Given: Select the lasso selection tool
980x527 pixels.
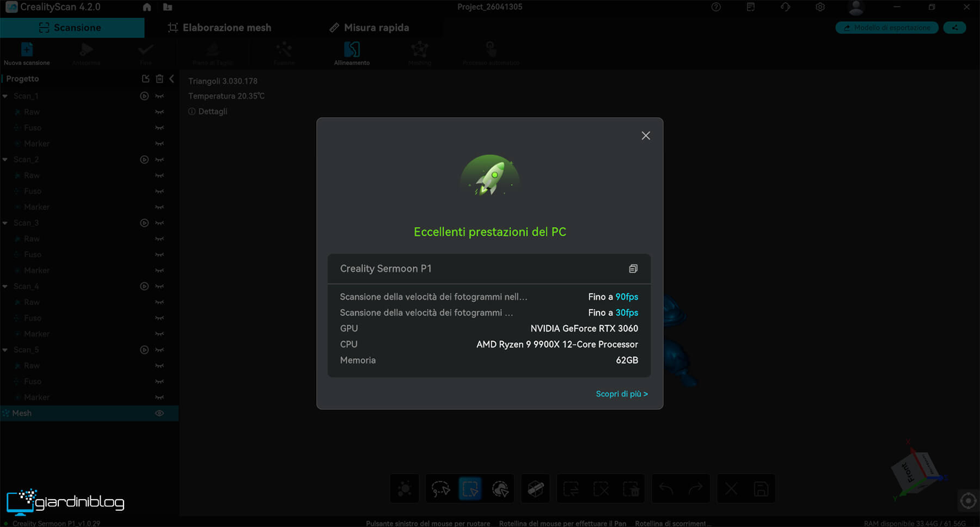Looking at the screenshot, I should pos(440,489).
